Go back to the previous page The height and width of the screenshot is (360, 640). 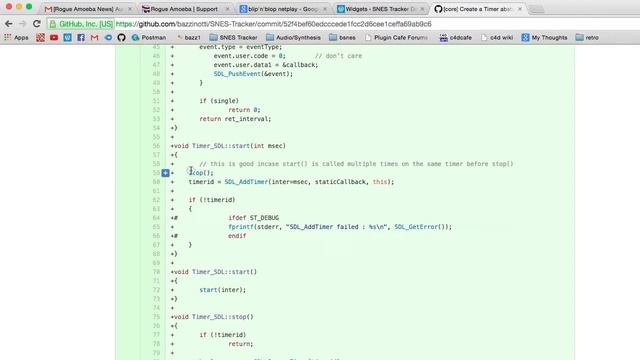9,24
